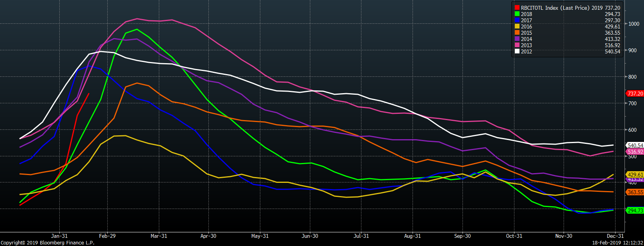644x246 pixels.
Task: Click the Bloomberg Finance copyright text
Action: tap(48, 242)
